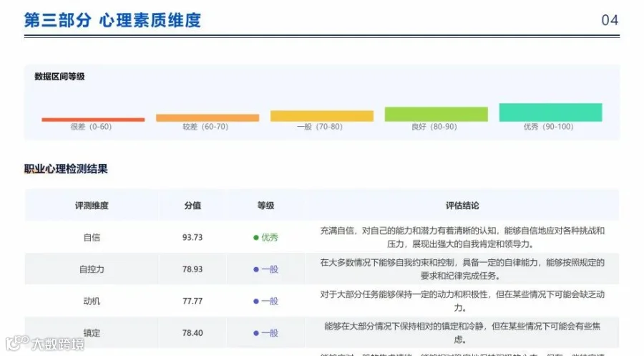Click the 第三部分 心理素质维度 heading
The width and height of the screenshot is (644, 356).
pyautogui.click(x=112, y=20)
